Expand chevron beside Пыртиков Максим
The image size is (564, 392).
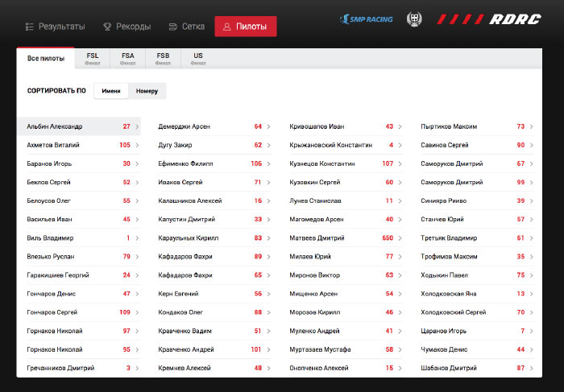coord(532,126)
